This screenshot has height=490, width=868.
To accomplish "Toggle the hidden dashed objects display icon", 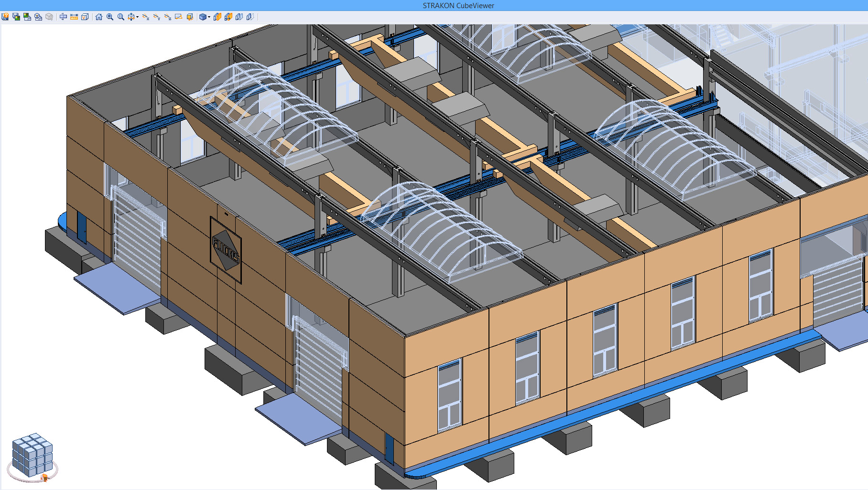I will tap(250, 17).
